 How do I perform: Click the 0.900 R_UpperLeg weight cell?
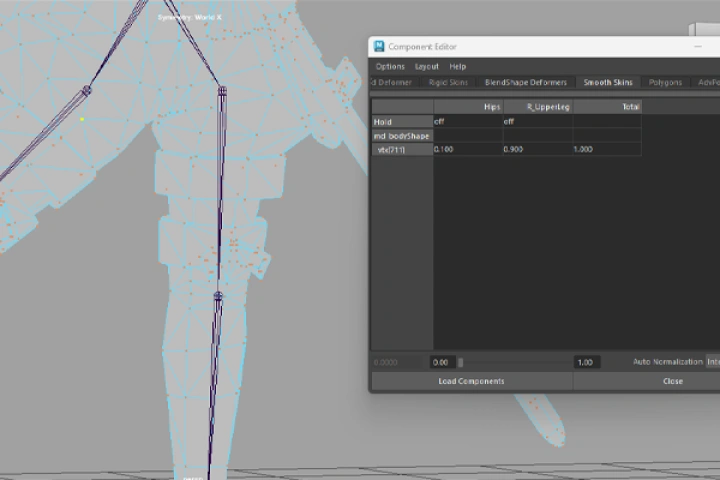click(538, 149)
